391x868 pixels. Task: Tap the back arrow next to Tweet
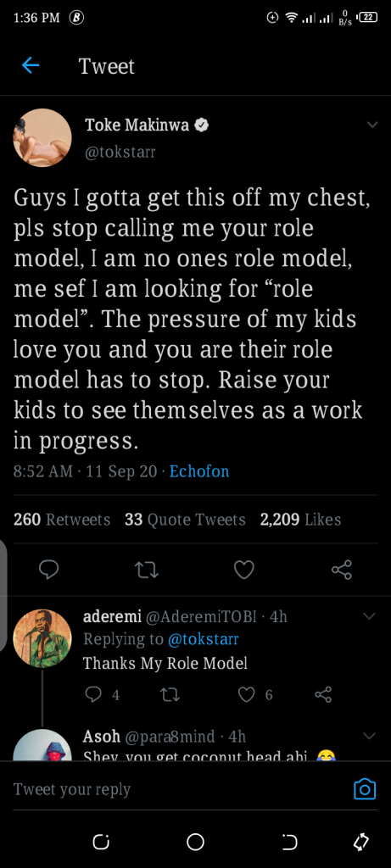pos(31,66)
